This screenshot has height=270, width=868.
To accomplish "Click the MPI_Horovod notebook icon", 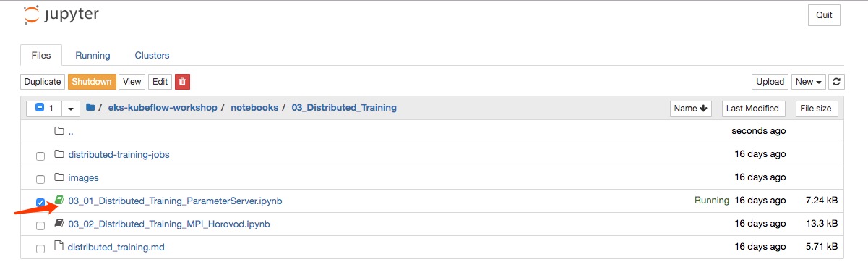I will (x=60, y=224).
